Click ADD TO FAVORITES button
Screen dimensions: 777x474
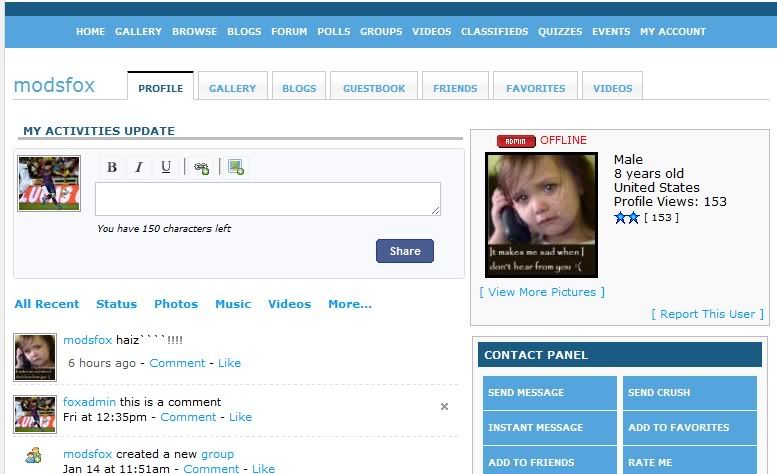click(x=690, y=427)
